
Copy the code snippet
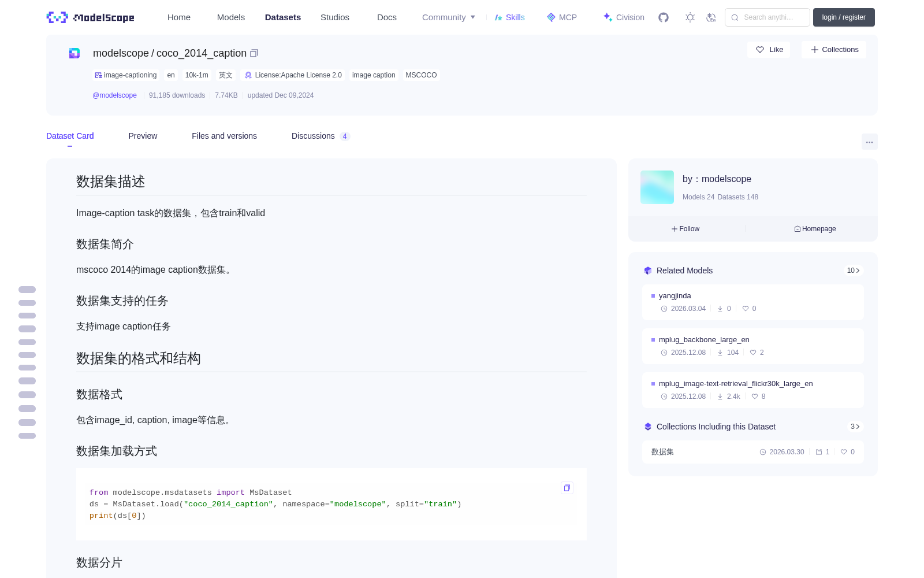tap(567, 488)
